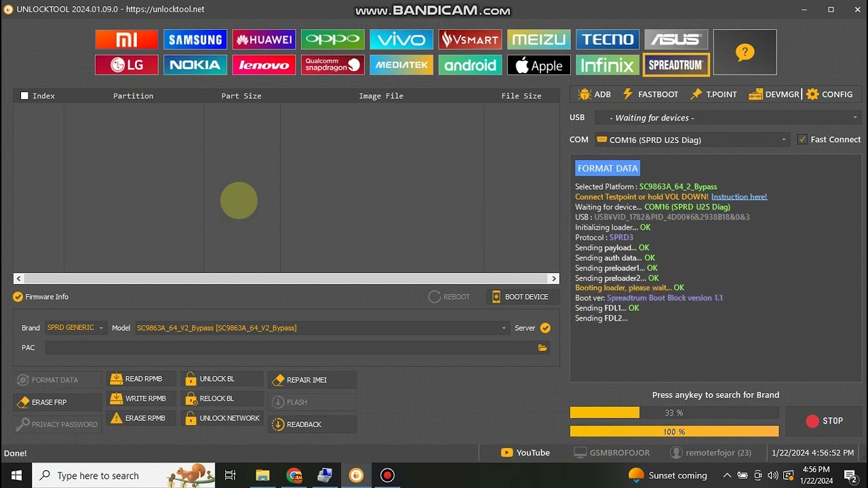Select the Lenovo brand logo
Image resolution: width=868 pixels, height=488 pixels.
[x=264, y=65]
